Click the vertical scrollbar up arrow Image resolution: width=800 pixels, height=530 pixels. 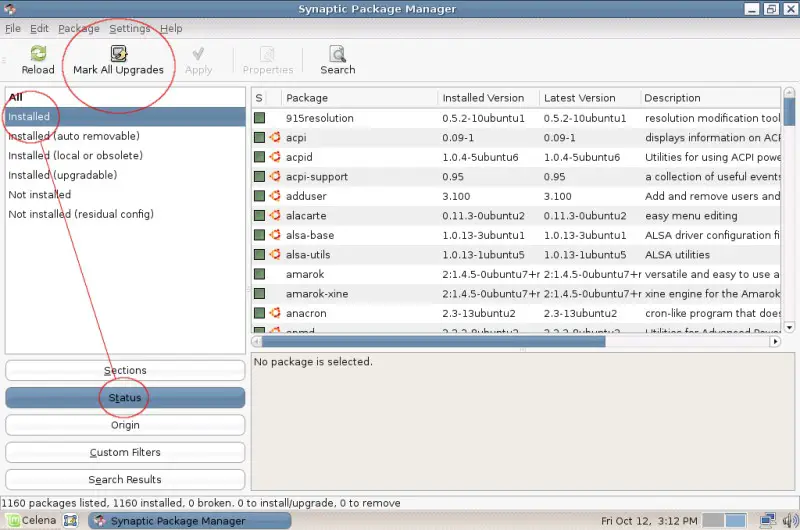[789, 92]
